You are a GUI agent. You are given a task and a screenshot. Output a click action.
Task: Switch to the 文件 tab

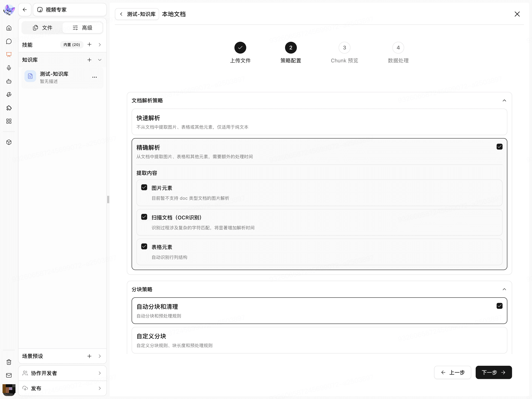42,28
